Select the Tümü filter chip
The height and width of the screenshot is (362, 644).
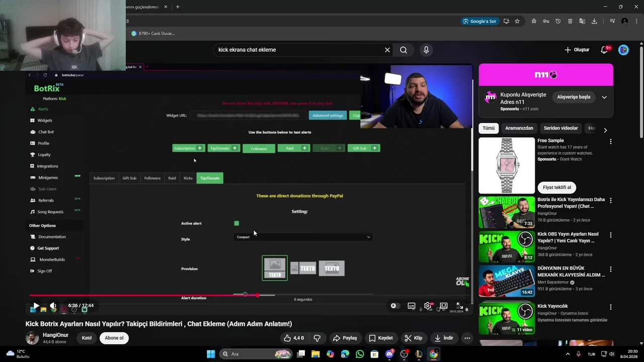(489, 128)
